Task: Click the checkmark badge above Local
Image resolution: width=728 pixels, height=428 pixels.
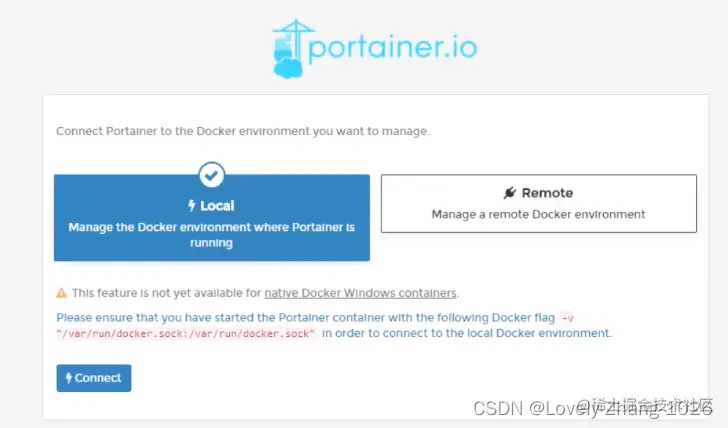Action: point(212,175)
